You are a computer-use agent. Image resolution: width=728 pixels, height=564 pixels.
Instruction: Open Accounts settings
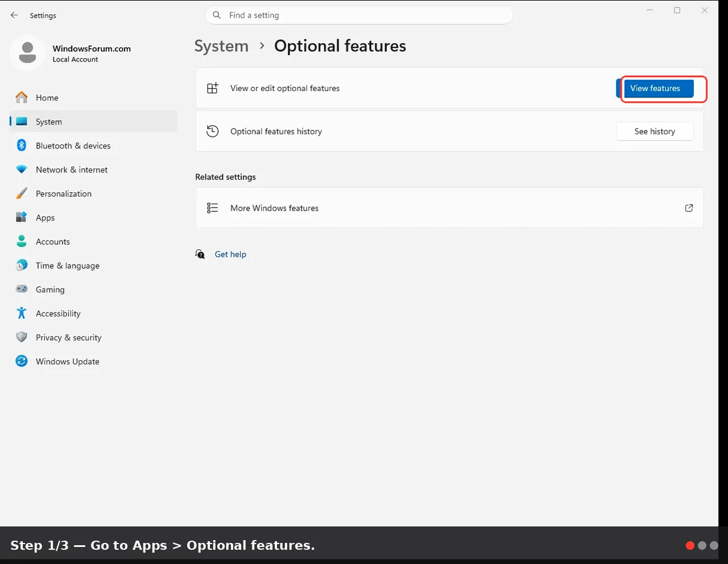click(93, 241)
